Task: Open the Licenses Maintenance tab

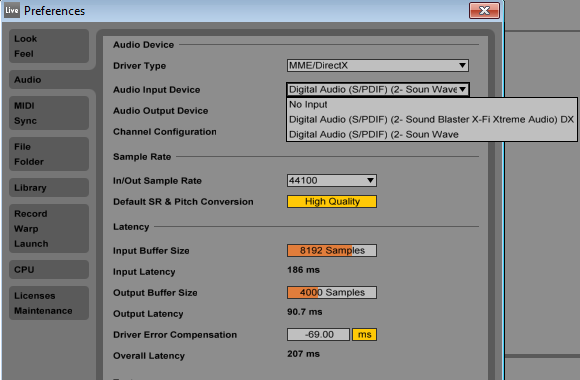Action: coord(49,303)
